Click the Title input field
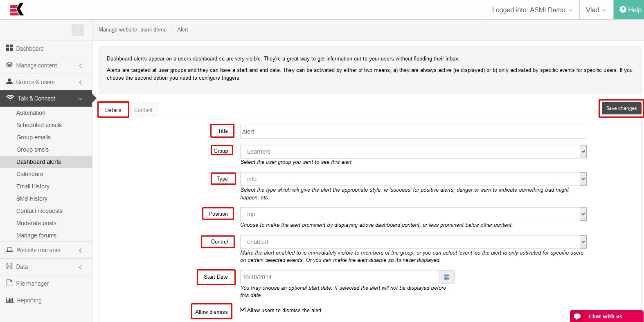The height and width of the screenshot is (322, 644). pos(413,132)
